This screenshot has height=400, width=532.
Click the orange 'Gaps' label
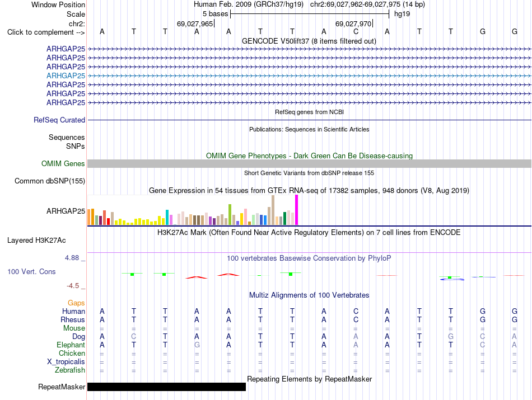pyautogui.click(x=76, y=303)
